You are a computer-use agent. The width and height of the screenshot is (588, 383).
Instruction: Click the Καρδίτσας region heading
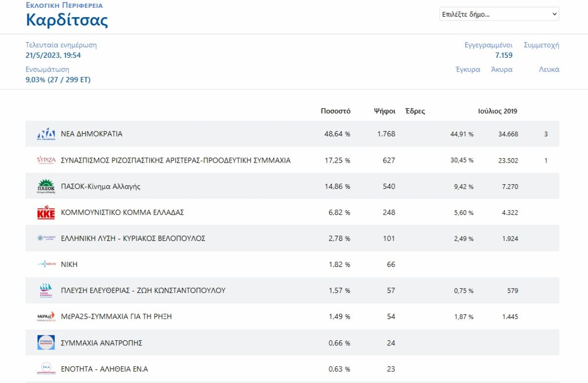click(x=67, y=20)
